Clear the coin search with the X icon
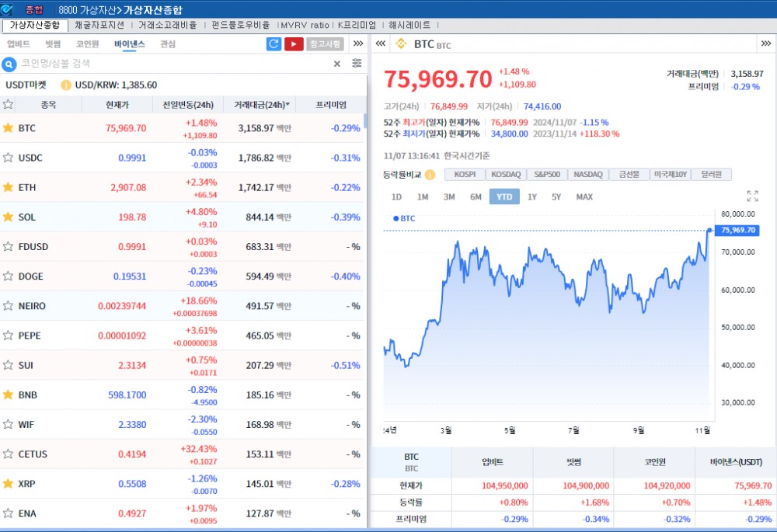 [336, 63]
